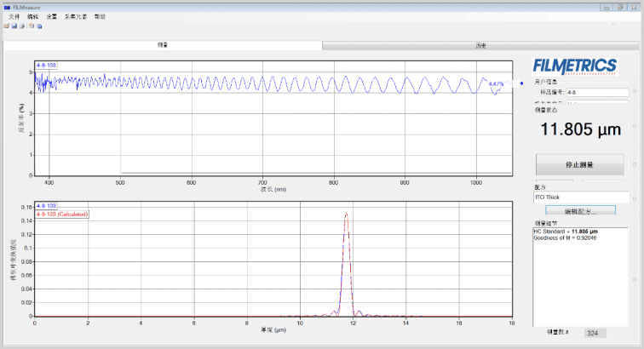644x349 pixels.
Task: Open the 编辑 menu
Action: (x=32, y=16)
